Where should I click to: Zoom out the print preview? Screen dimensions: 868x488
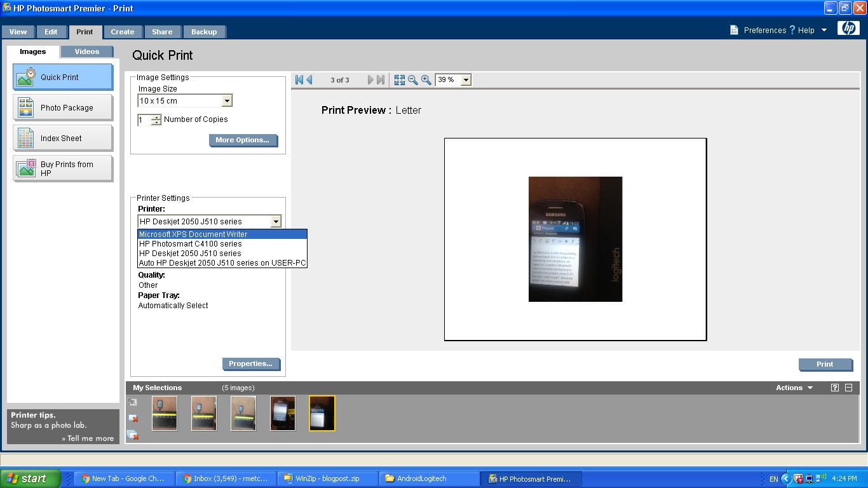pyautogui.click(x=413, y=79)
